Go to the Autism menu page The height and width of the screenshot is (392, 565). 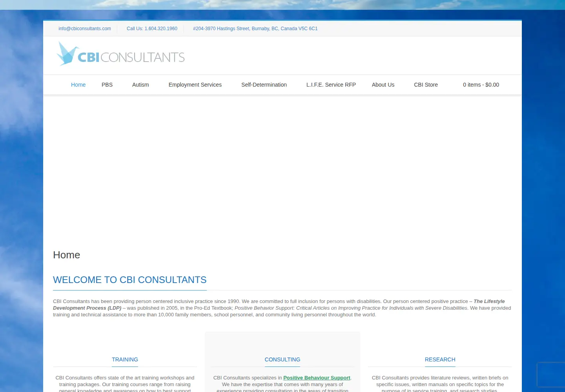click(140, 85)
